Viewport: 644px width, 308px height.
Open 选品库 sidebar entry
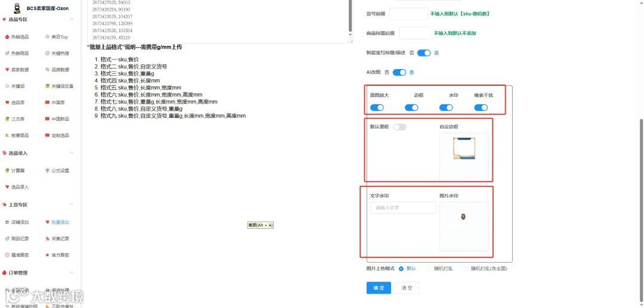(x=15, y=102)
